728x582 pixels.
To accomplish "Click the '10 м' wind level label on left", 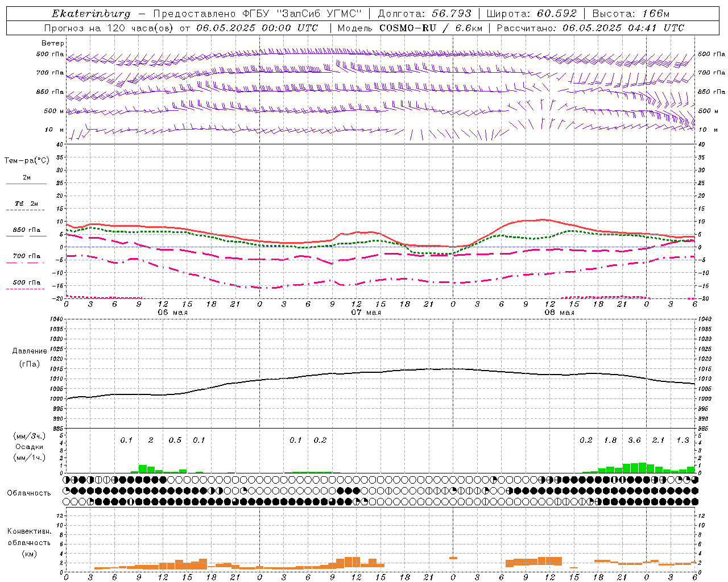I will [x=55, y=130].
